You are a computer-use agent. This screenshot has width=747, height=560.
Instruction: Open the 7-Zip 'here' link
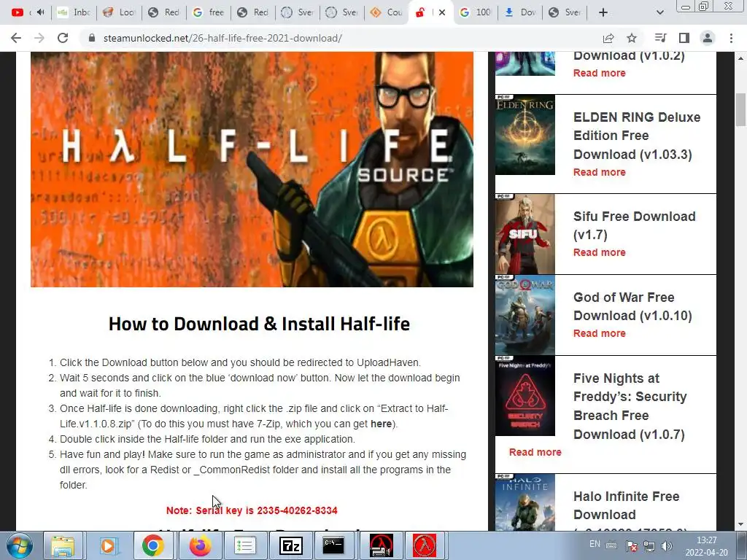(381, 424)
